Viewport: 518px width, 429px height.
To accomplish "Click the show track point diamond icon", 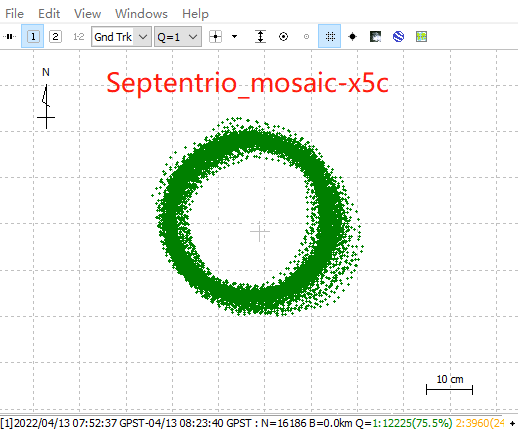I will click(x=352, y=36).
